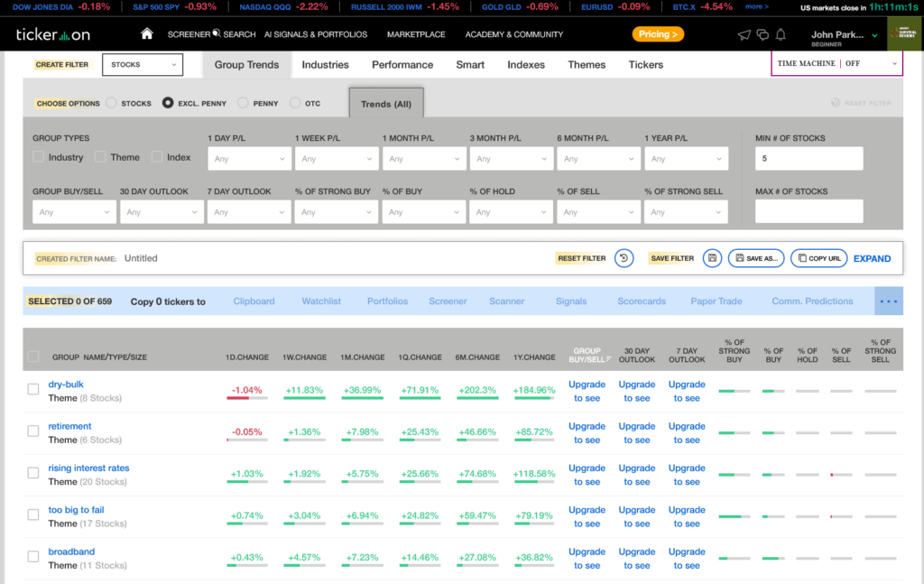Select the Stocks radio option
Screen dimensions: 924x584
click(x=111, y=103)
